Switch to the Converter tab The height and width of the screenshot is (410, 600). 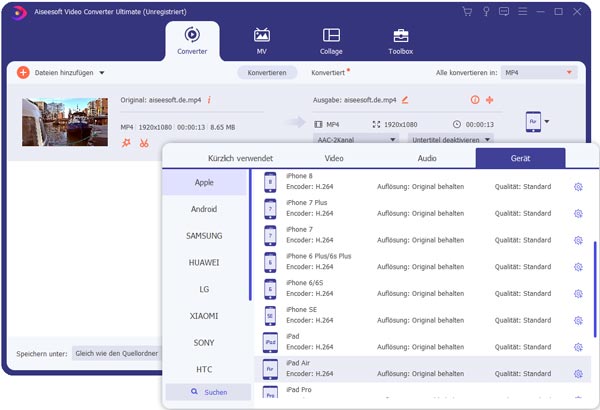pyautogui.click(x=192, y=41)
